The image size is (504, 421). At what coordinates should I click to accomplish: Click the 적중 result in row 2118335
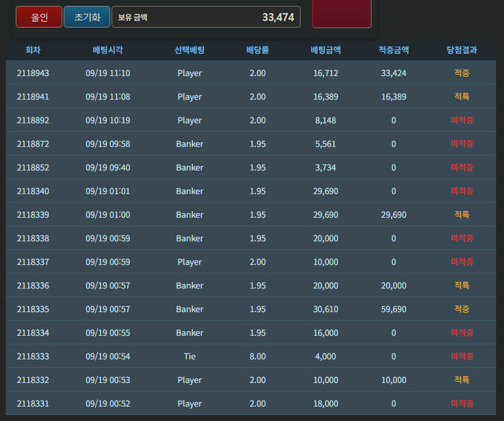coord(461,309)
